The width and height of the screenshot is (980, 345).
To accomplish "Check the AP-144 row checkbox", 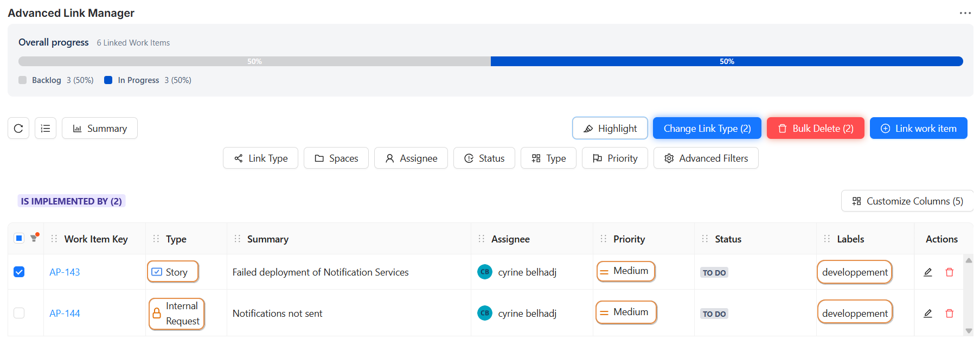I will (x=19, y=313).
